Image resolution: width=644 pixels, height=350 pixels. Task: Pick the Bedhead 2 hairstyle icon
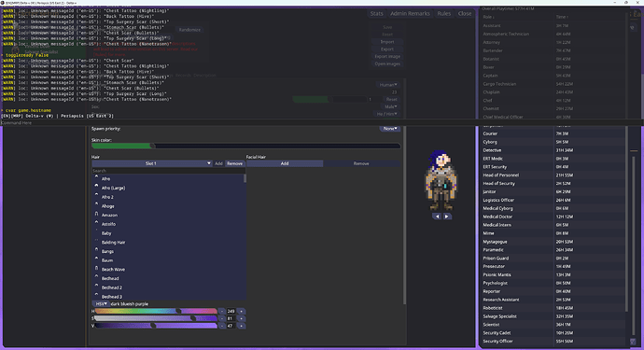click(96, 286)
